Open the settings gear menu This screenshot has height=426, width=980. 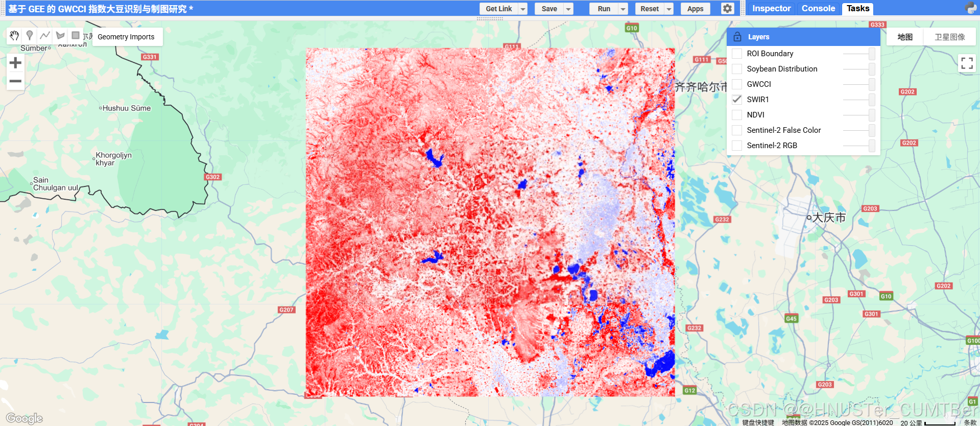click(x=728, y=9)
